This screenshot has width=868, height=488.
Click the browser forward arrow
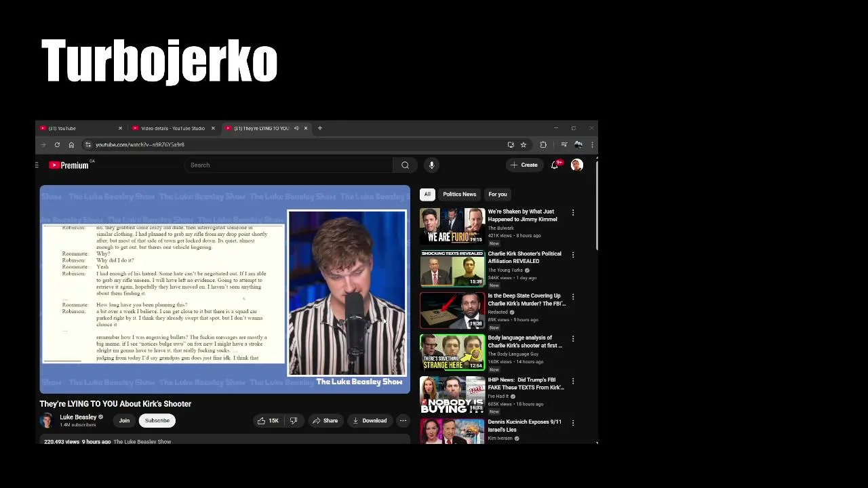point(43,144)
